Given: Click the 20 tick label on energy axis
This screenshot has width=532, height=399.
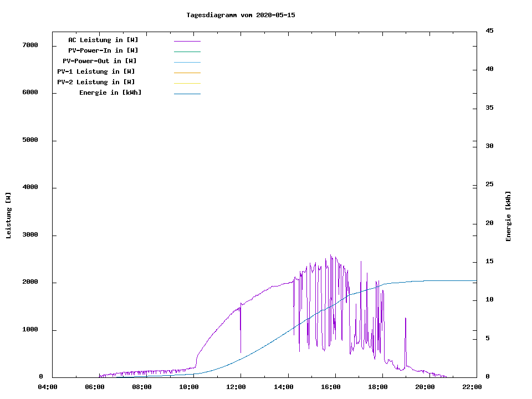Looking at the screenshot, I should (489, 223).
